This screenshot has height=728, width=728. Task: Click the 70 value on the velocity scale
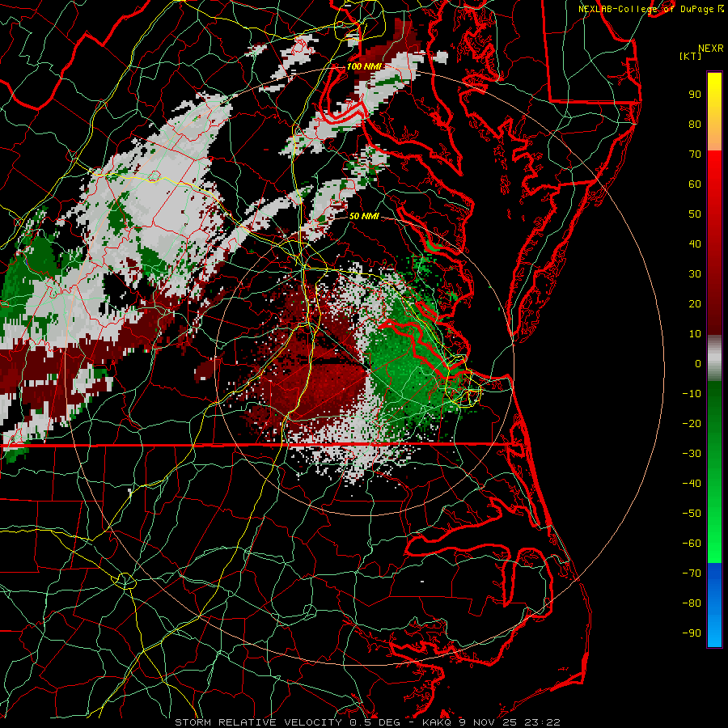point(695,154)
